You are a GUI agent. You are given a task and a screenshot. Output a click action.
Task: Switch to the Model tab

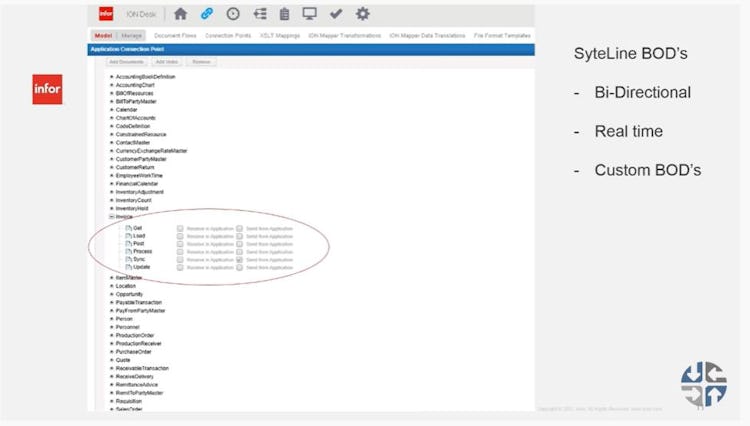(x=103, y=35)
